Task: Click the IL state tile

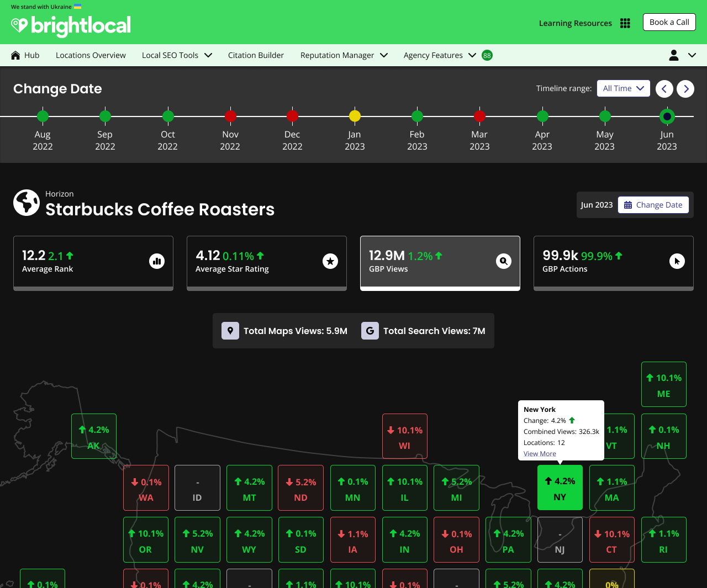Action: click(x=405, y=488)
